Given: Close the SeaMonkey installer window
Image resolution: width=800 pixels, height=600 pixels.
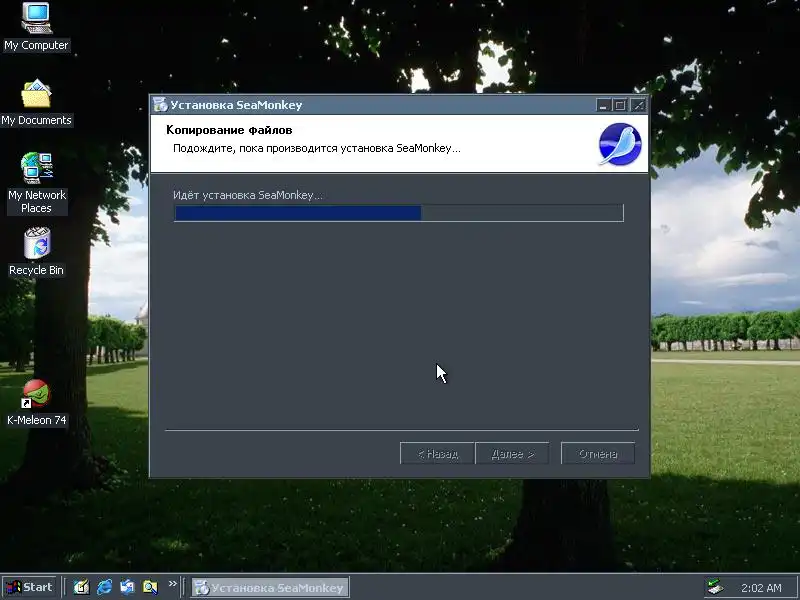Looking at the screenshot, I should (x=638, y=105).
